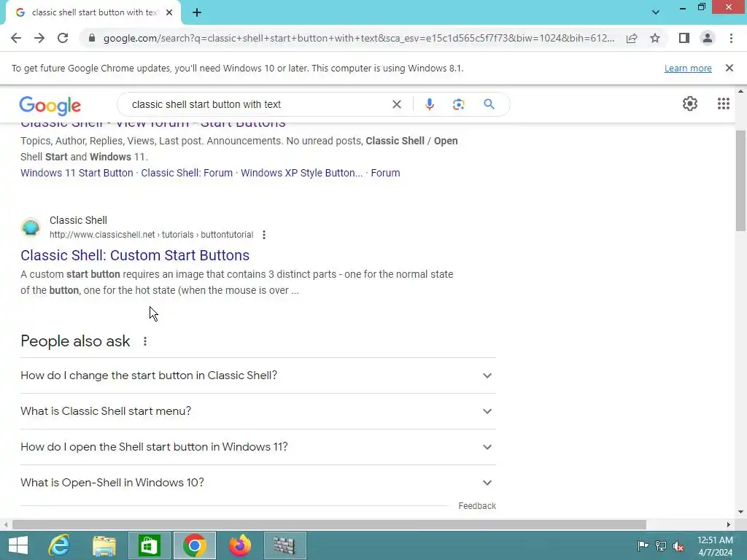747x560 pixels.
Task: Click the address bar URL
Action: tap(358, 38)
